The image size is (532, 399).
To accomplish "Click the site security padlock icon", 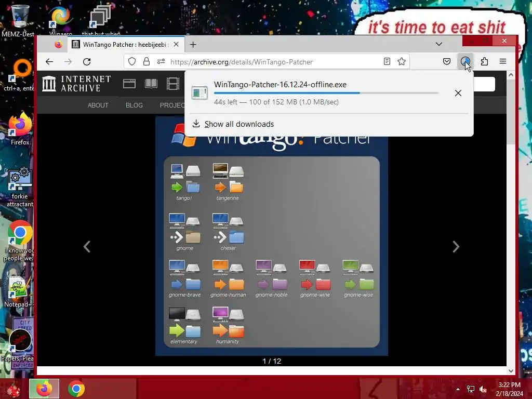I will point(146,62).
